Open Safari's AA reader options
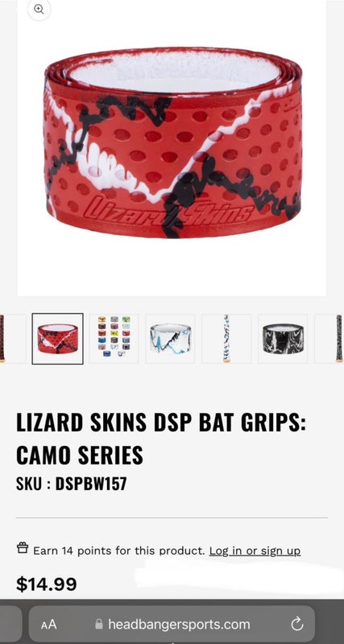 [x=48, y=625]
